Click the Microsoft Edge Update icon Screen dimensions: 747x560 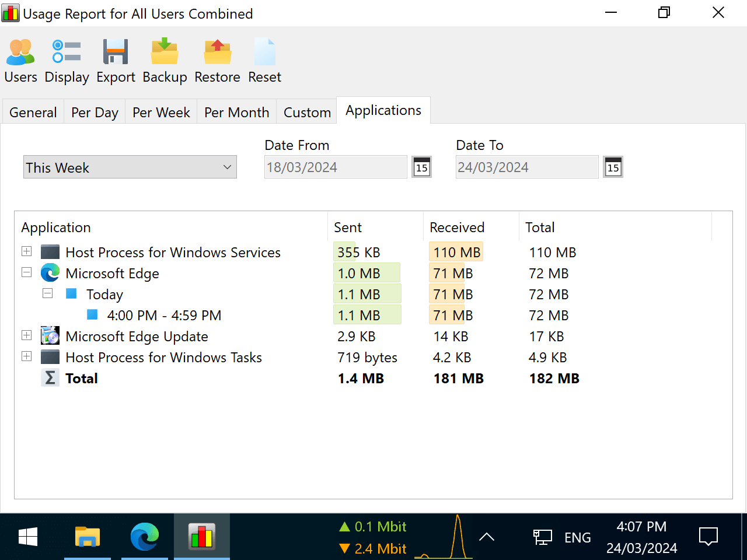coord(50,336)
